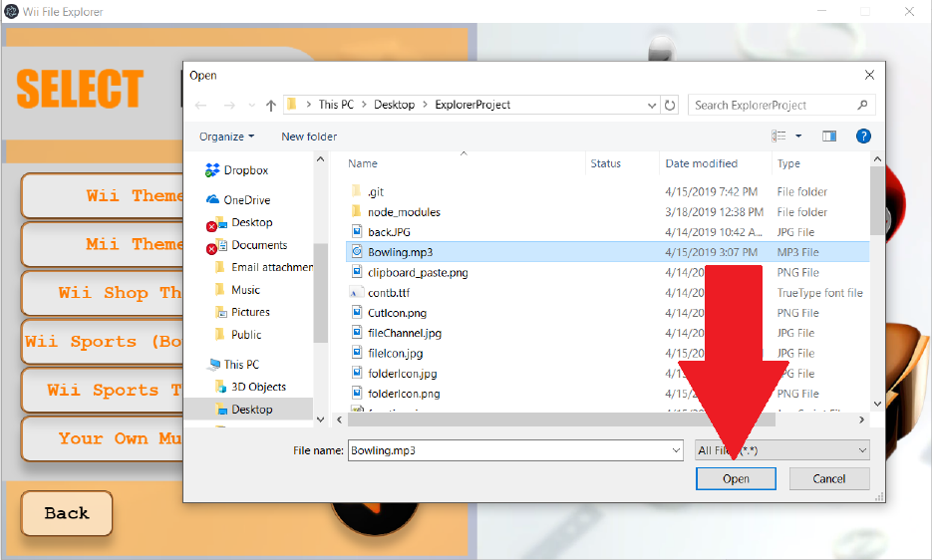Select highlighted Desktop under This PC
Screen dimensions: 932x560
[x=248, y=409]
